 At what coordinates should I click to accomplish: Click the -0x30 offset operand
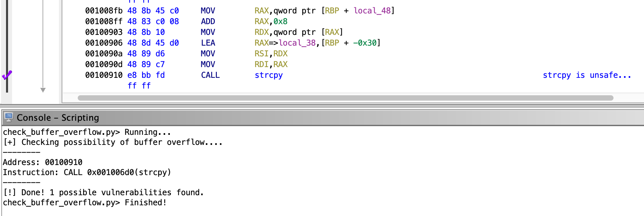365,43
